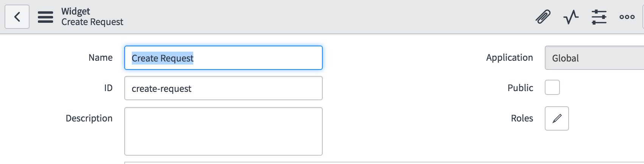Screen dimensions: 644x164
Task: Click the Application label
Action: 510,58
